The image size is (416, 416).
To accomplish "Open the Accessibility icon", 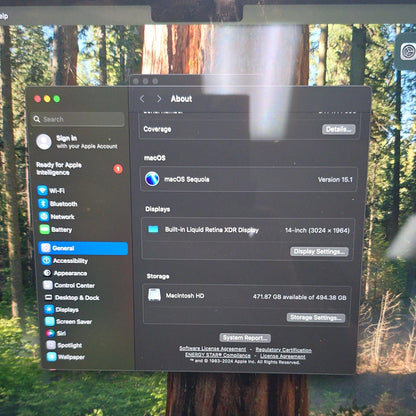I will [x=47, y=260].
